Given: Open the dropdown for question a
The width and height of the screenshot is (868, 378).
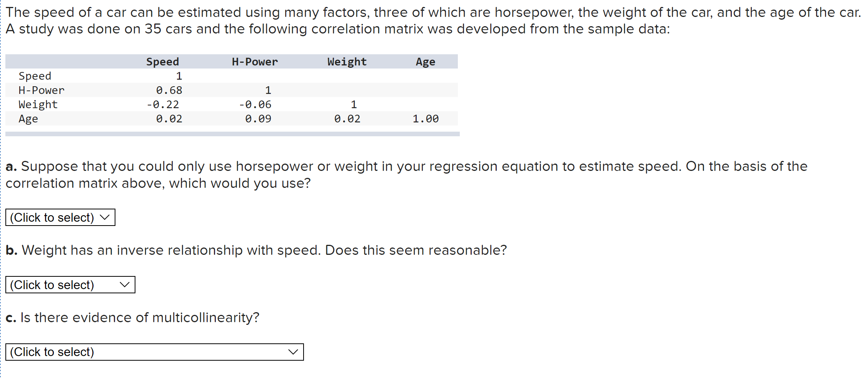Looking at the screenshot, I should [60, 217].
